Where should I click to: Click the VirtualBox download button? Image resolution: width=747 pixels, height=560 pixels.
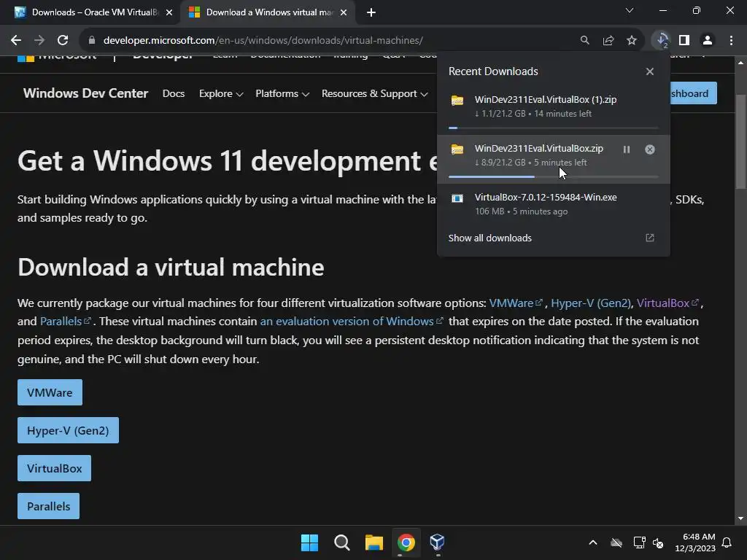coord(54,469)
